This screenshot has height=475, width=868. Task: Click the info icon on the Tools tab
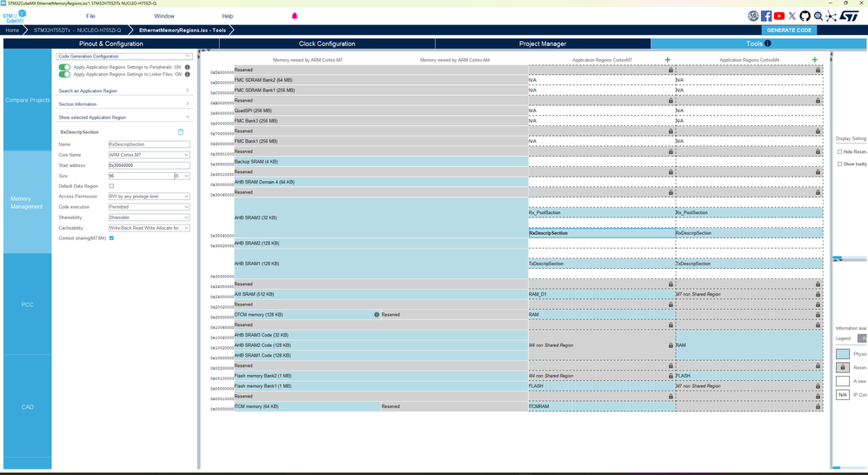768,43
